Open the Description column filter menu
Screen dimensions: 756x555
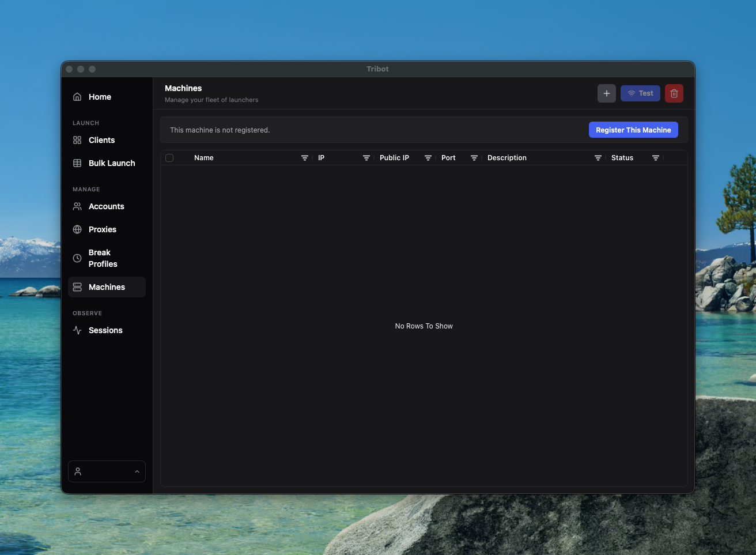(598, 158)
